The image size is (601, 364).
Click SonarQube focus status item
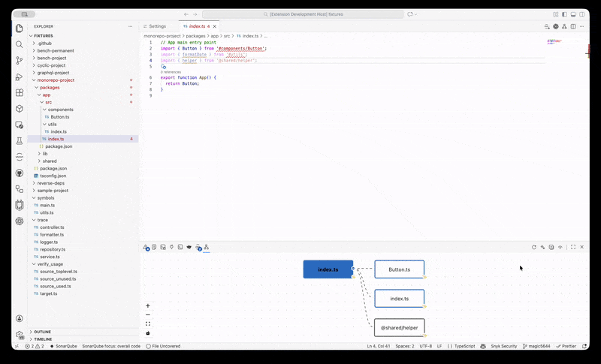pos(111,346)
